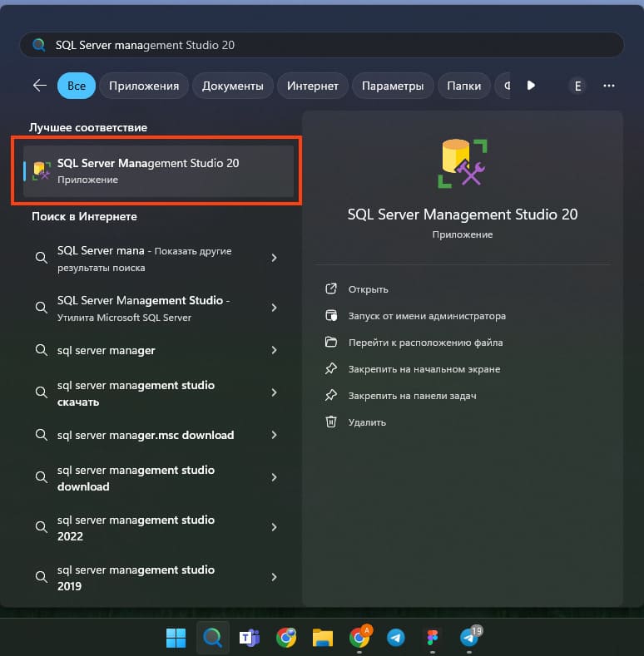Open SQL Server Management Studio 20 best match
This screenshot has height=656, width=644.
coord(158,170)
